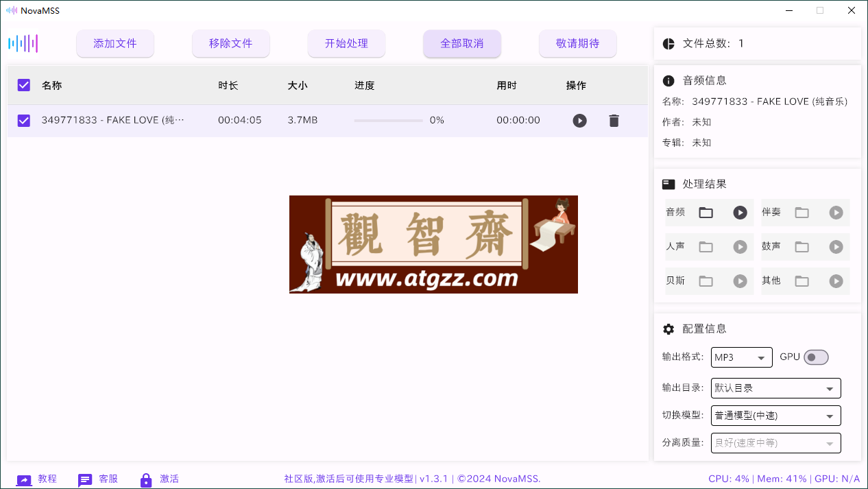Click the NovaMSS waveform logo
The width and height of the screenshot is (868, 489).
pyautogui.click(x=23, y=44)
